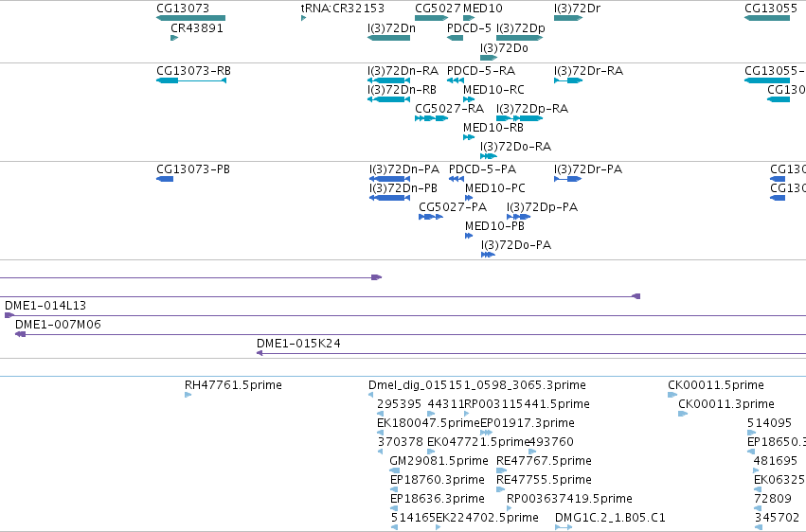Click the DME1-015K24 clone label
Screen dimensions: 806x532
click(x=298, y=343)
